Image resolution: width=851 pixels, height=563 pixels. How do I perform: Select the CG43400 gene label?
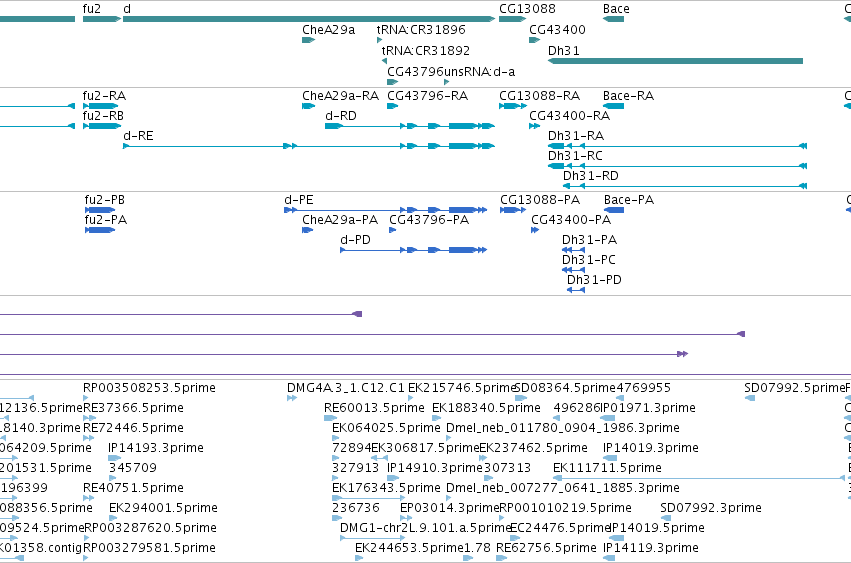557,29
